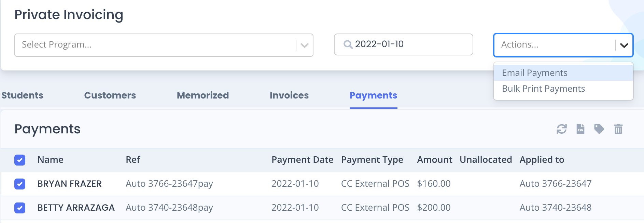Open the Memorized tab
This screenshot has height=223, width=644.
coord(203,95)
